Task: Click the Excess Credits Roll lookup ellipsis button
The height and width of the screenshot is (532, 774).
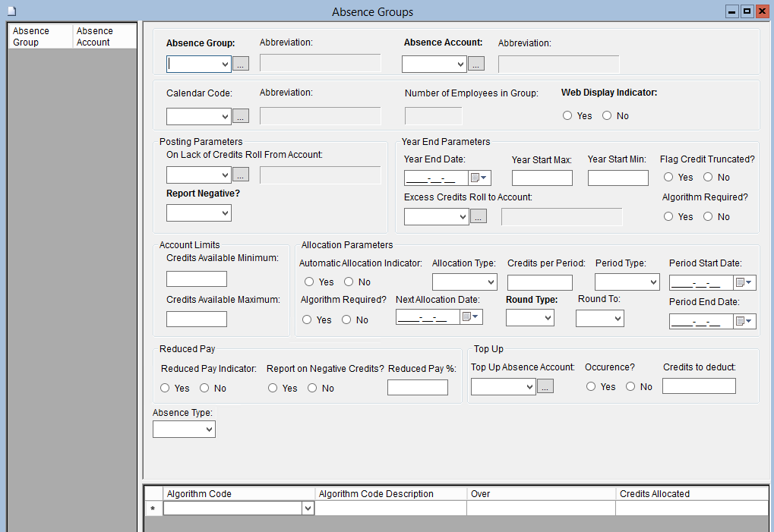Action: [479, 217]
